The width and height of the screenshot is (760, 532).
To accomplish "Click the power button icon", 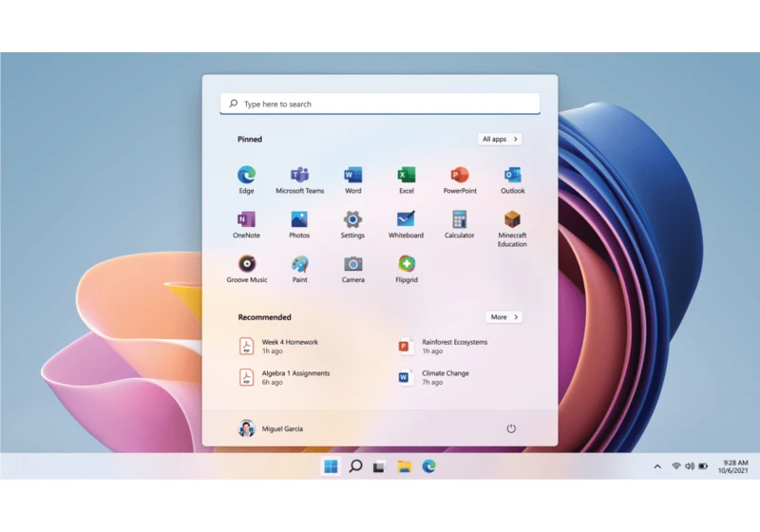I will coord(511,428).
